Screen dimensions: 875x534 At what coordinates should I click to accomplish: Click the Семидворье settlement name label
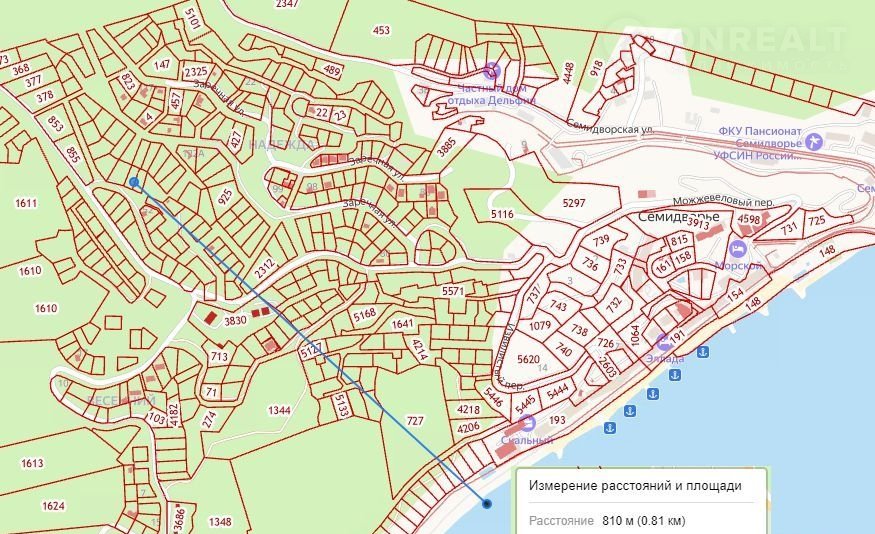(679, 217)
